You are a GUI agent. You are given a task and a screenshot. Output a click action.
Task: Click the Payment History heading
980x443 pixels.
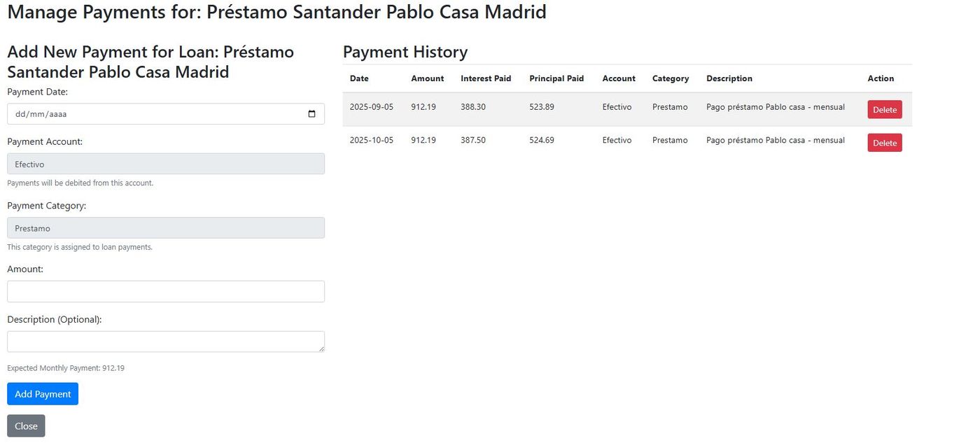click(405, 52)
